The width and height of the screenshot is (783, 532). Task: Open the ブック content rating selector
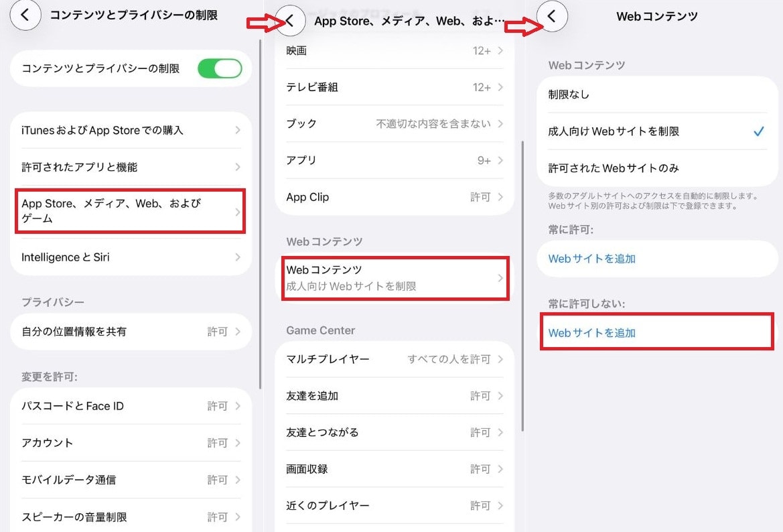click(x=395, y=123)
